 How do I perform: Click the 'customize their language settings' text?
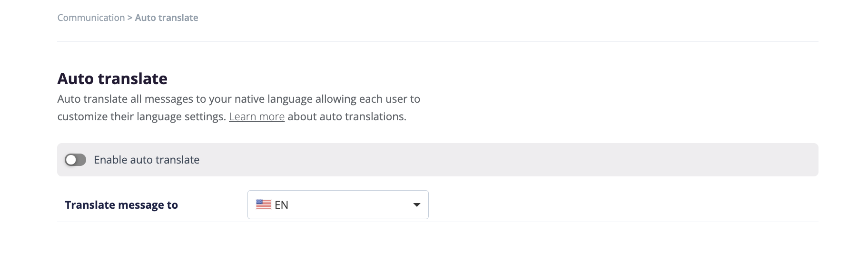point(141,116)
